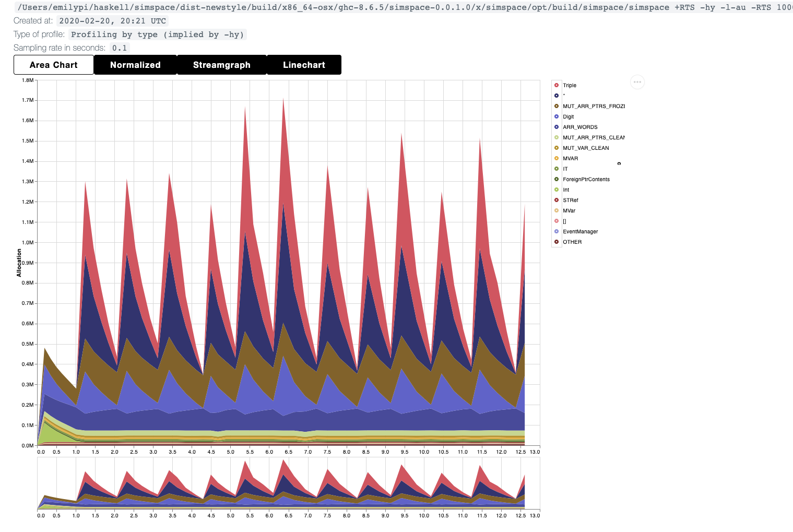Select the Area Chart tab
The image size is (793, 532).
click(54, 65)
